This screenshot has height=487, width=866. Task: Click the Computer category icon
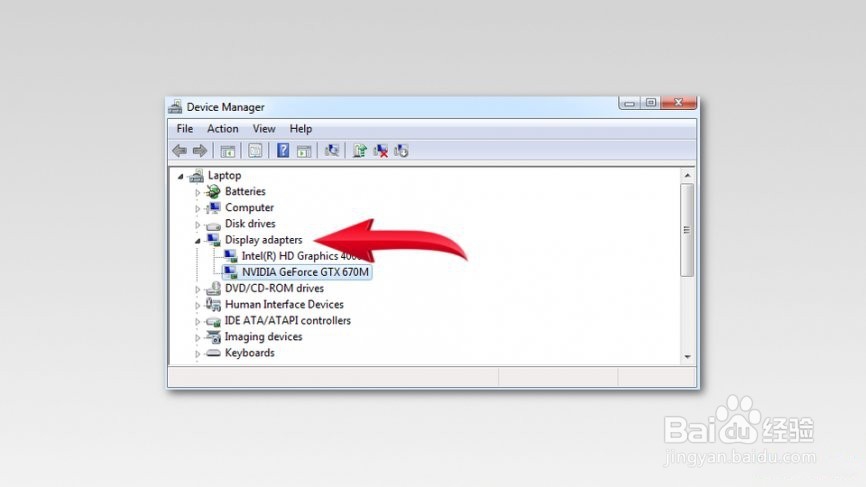click(213, 208)
